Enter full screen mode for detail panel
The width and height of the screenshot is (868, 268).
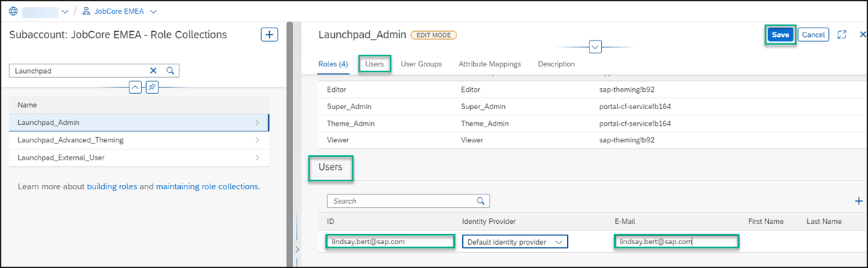coord(842,35)
